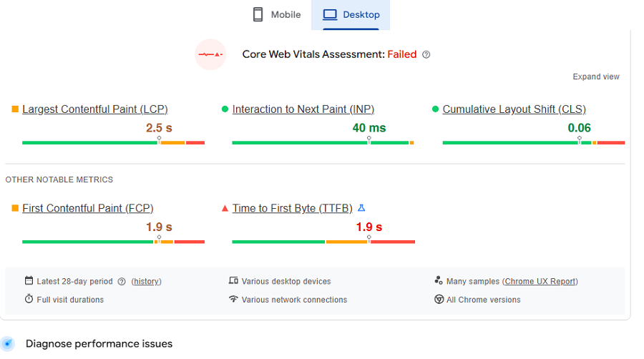This screenshot has height=359, width=644.
Task: Click Expand view
Action: click(x=596, y=77)
